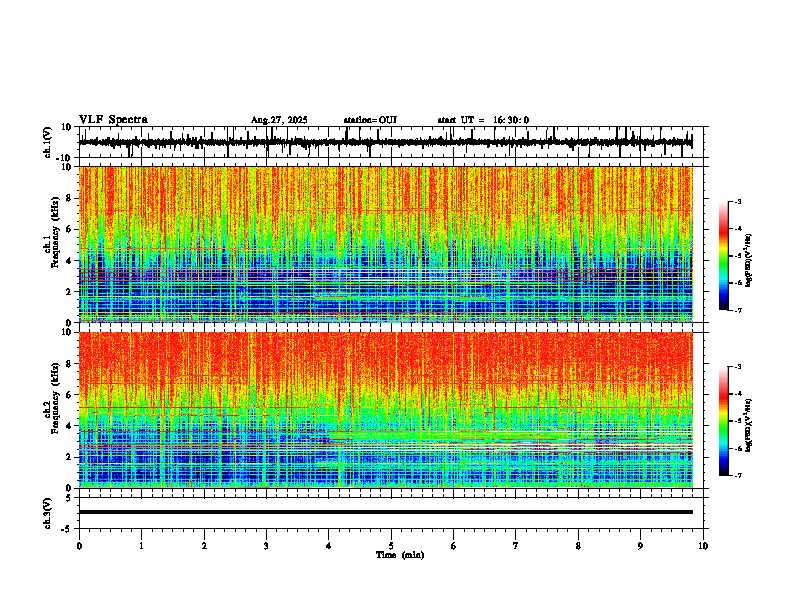Viewport: 792px width, 612px height.
Task: Click the time-axis tick label "8"
Action: point(578,546)
